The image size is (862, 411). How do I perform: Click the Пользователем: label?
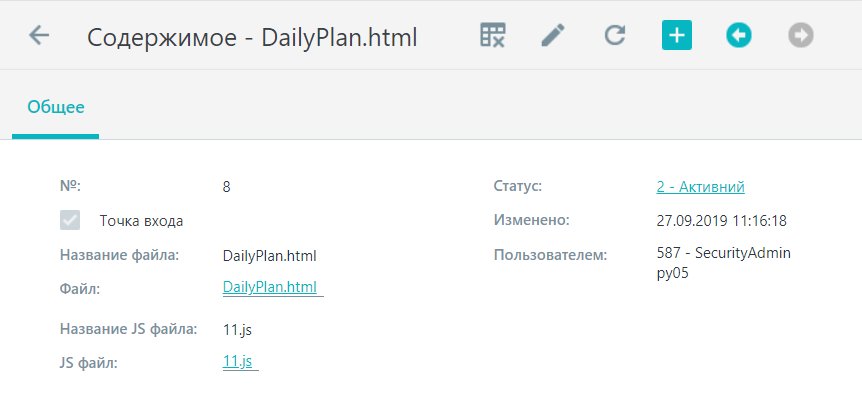(x=550, y=255)
